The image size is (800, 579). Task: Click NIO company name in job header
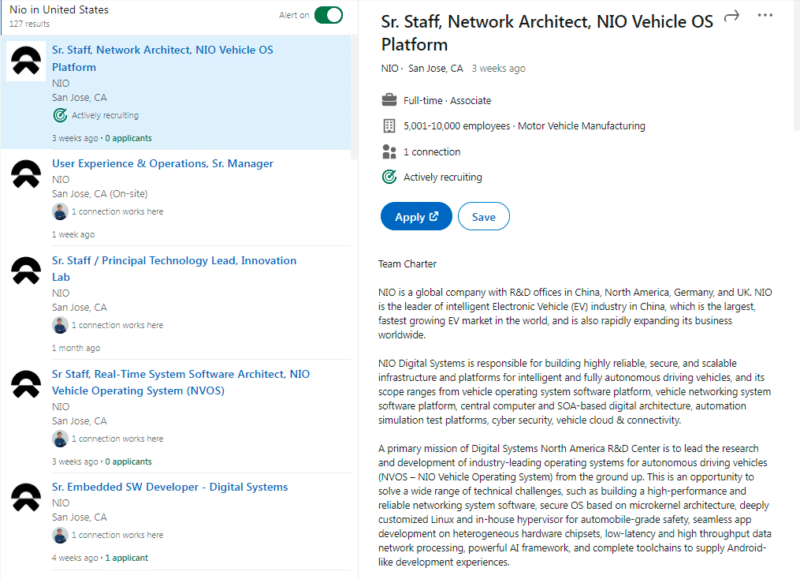point(389,68)
